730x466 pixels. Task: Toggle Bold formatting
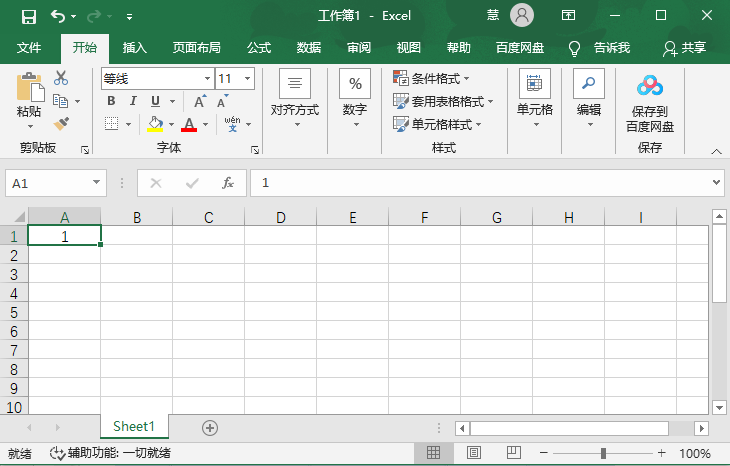[111, 101]
